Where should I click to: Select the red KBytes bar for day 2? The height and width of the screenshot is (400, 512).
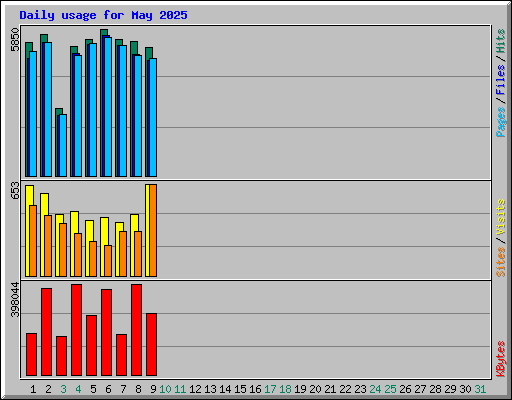(x=46, y=332)
